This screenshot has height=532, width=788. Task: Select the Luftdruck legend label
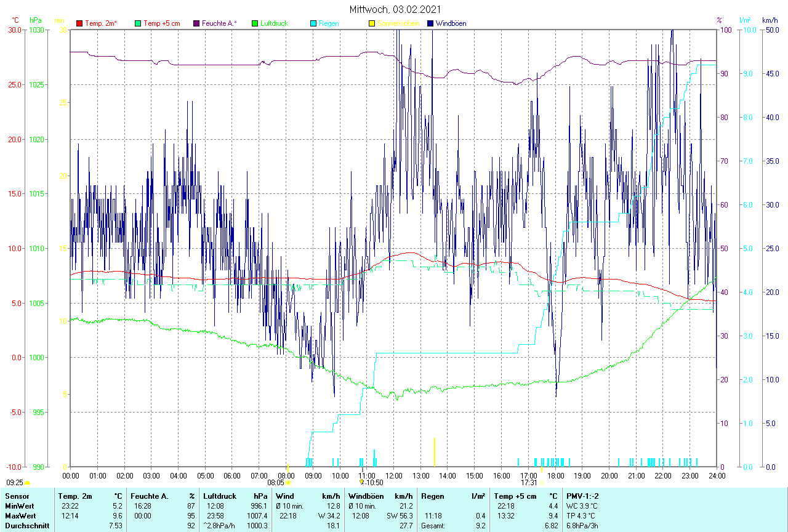[275, 23]
